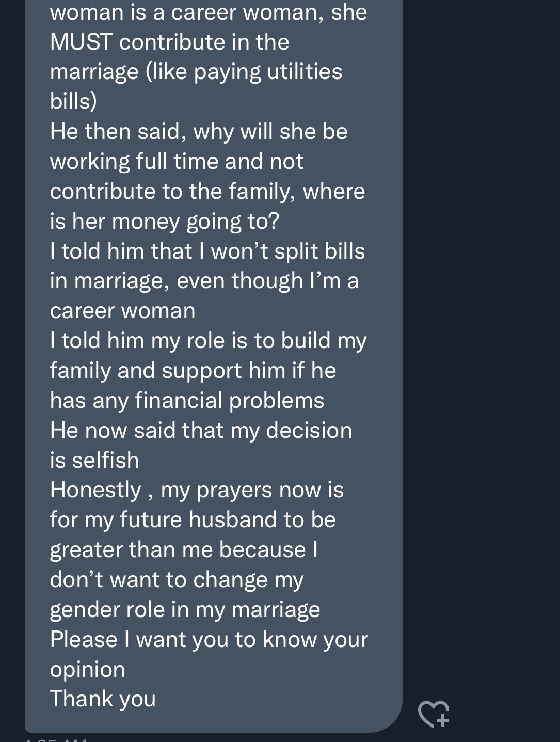Add a reaction with the heart-plus icon
The height and width of the screenshot is (742, 560).
434,714
